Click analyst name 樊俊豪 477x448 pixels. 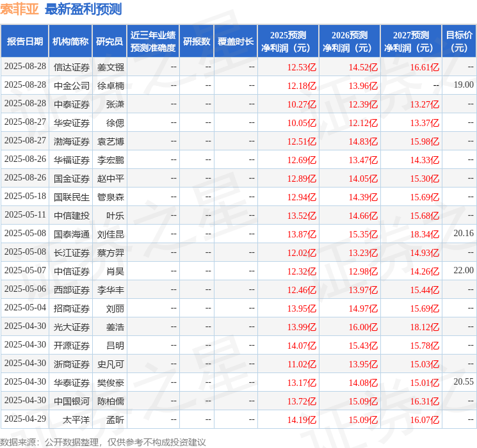click(x=111, y=383)
